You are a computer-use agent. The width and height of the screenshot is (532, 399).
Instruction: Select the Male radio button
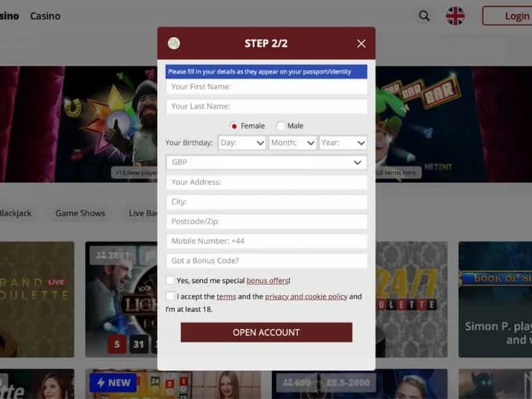pyautogui.click(x=280, y=126)
